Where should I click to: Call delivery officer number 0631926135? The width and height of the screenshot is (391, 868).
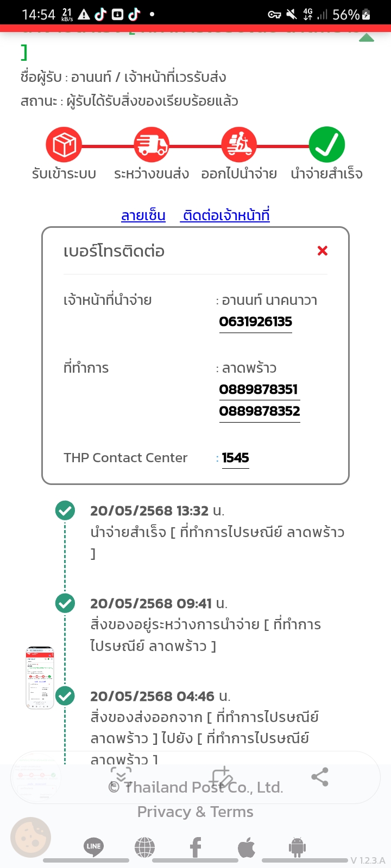256,322
